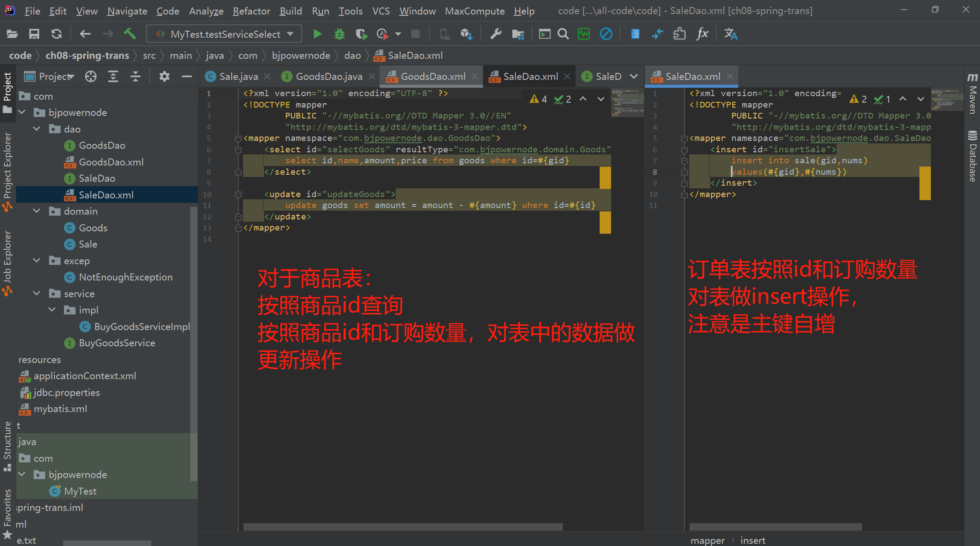Close the GoodsDao.xml tab
The image size is (980, 546).
coord(475,76)
